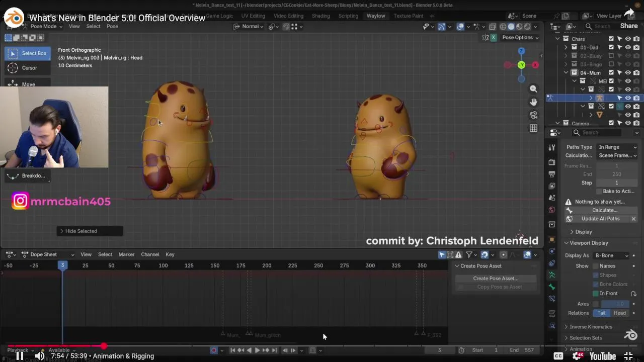The height and width of the screenshot is (362, 644).
Task: Hide the Chars collection with eye icon
Action: 628,39
